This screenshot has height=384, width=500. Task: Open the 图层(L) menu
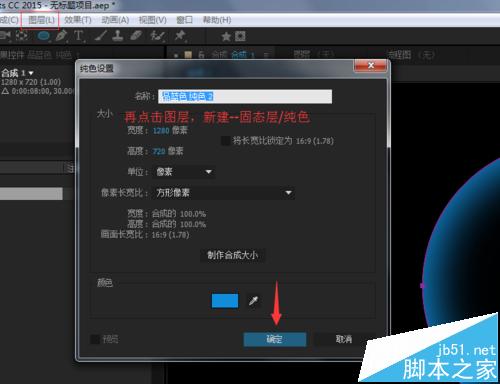click(x=41, y=20)
